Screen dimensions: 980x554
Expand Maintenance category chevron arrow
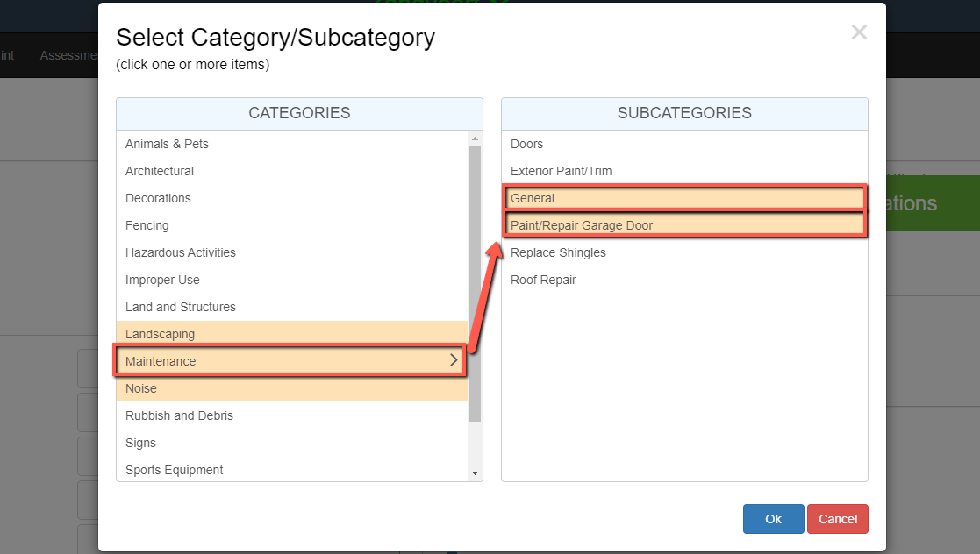point(454,360)
